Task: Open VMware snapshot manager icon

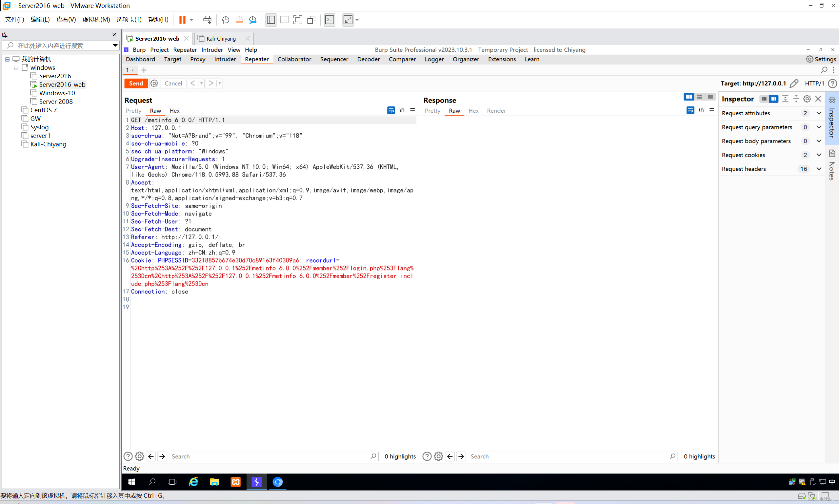Action: click(x=252, y=20)
